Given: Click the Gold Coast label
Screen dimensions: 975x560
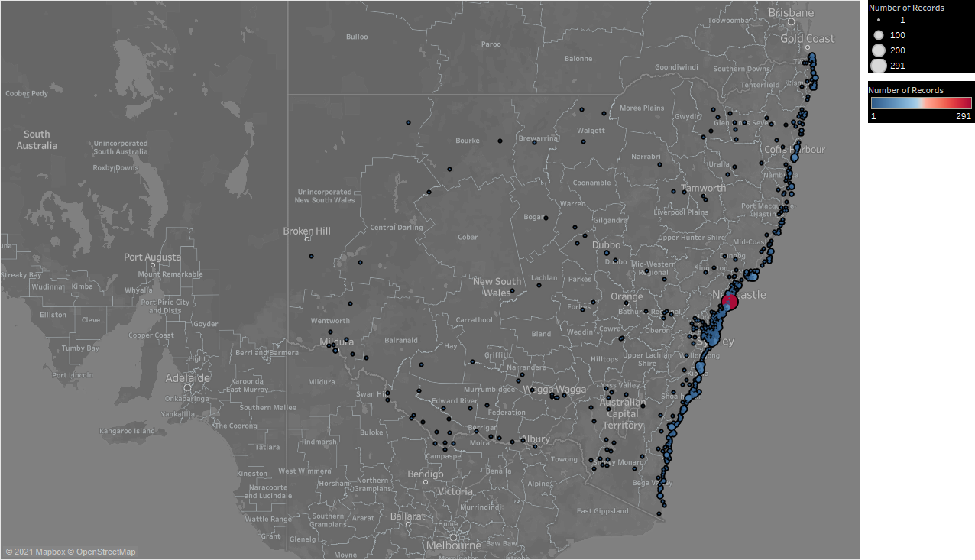Looking at the screenshot, I should point(808,39).
